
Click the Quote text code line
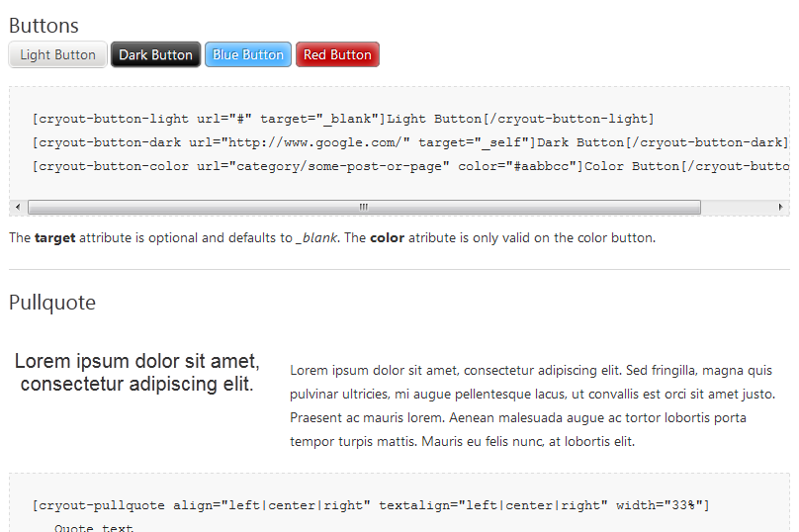(94, 527)
